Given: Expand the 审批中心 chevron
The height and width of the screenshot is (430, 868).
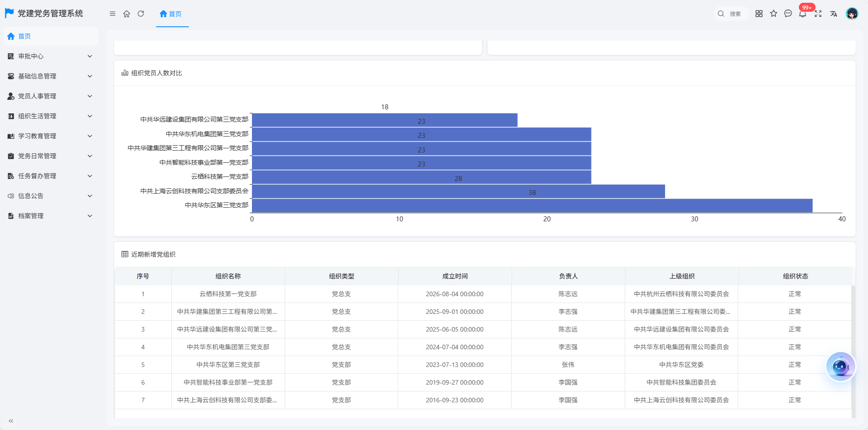Looking at the screenshot, I should tap(90, 56).
